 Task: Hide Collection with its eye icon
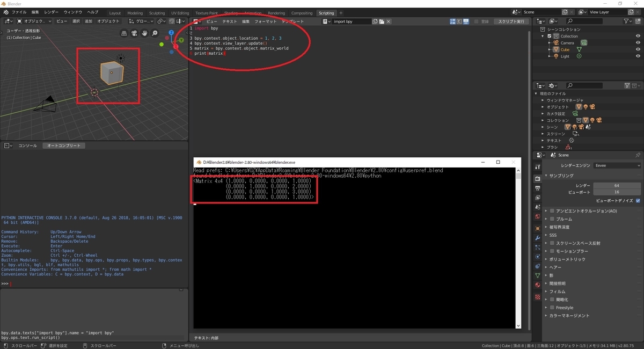click(638, 36)
